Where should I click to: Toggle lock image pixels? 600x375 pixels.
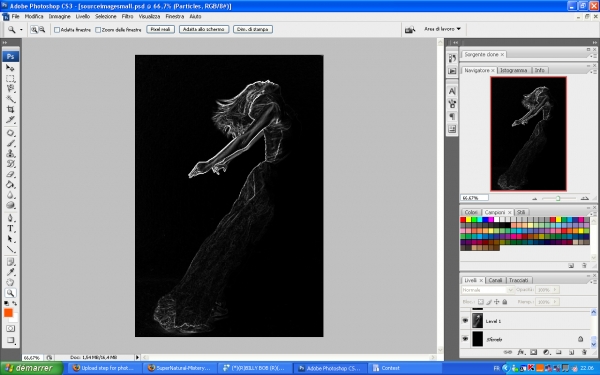coord(489,302)
